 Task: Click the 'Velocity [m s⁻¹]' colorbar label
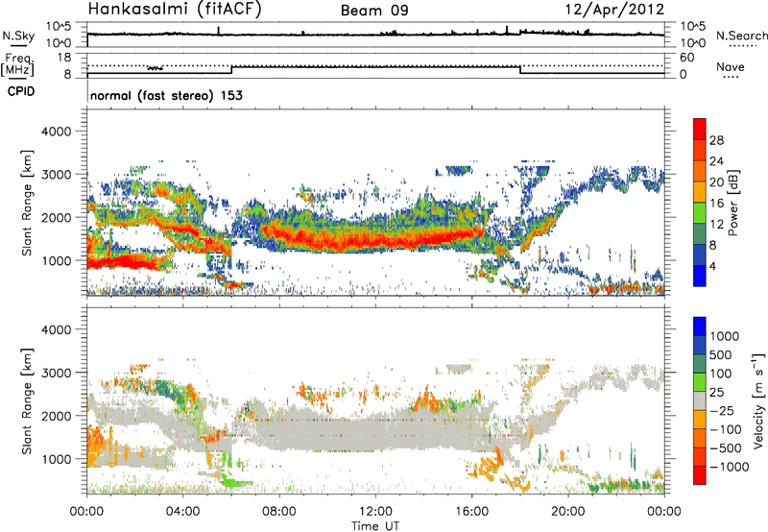coord(758,401)
